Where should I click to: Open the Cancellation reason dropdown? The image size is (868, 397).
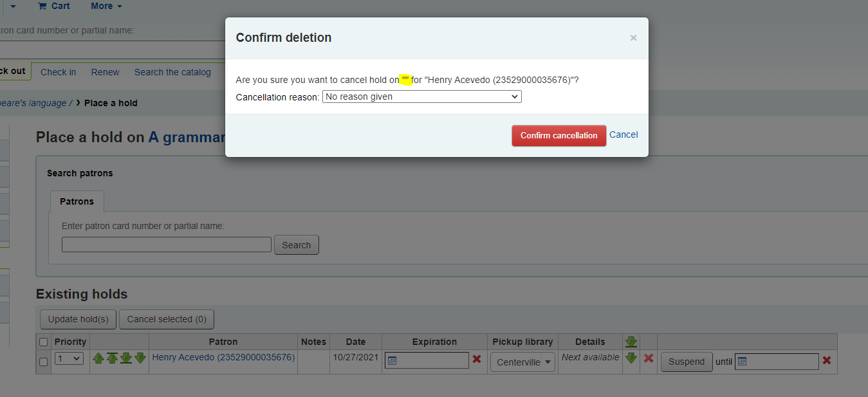click(421, 97)
